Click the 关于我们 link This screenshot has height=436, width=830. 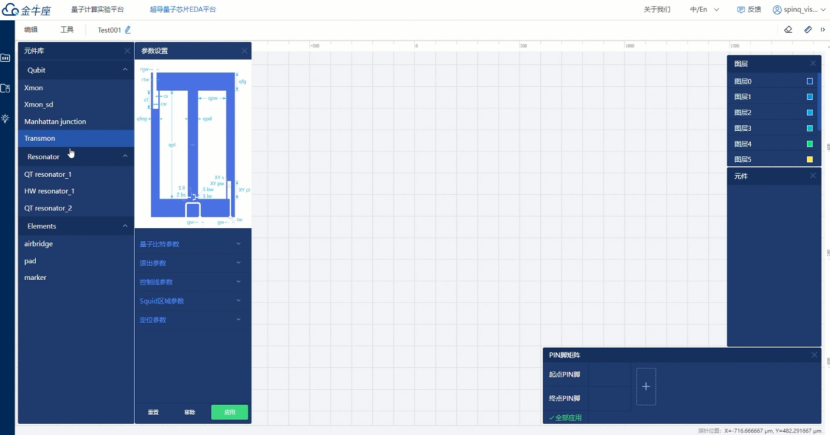(656, 9)
